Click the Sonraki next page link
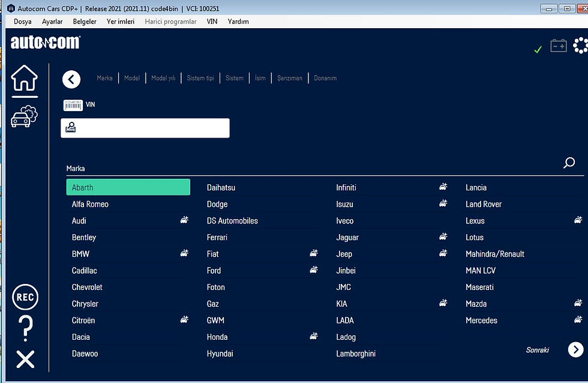Screen dimensions: 588x383 coord(538,350)
